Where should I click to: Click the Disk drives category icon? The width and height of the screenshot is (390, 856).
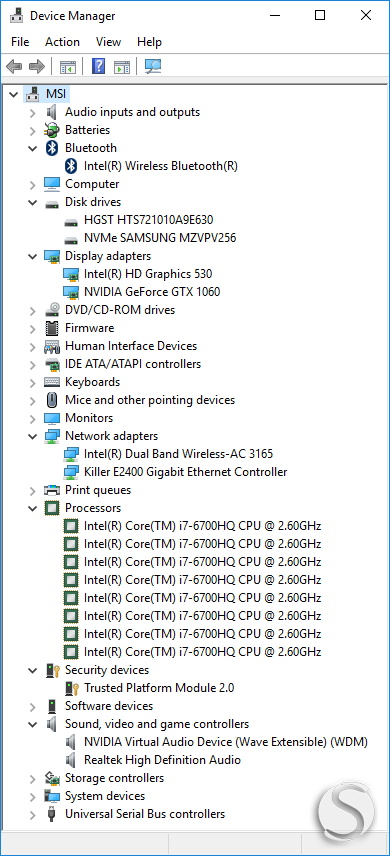[52, 203]
